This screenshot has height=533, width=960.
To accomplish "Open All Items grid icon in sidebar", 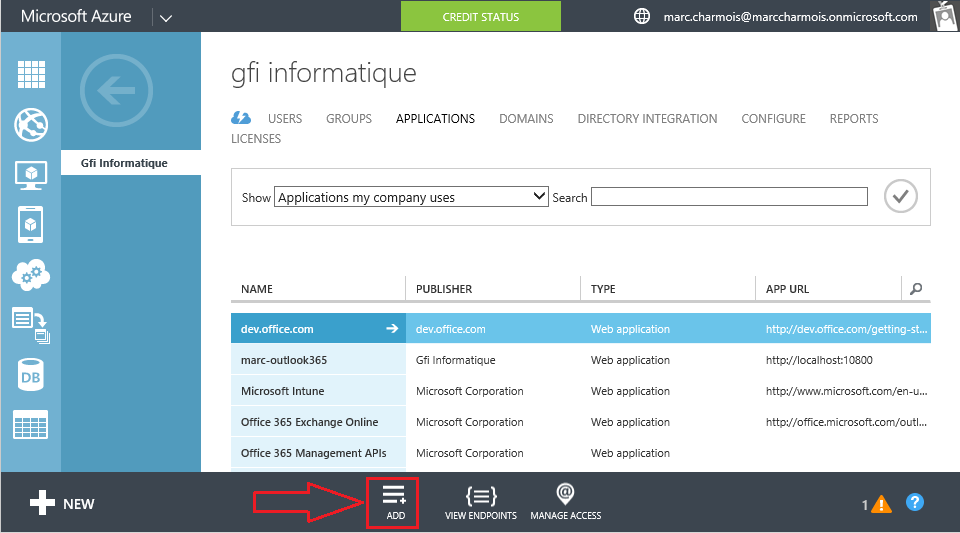I will [x=31, y=75].
